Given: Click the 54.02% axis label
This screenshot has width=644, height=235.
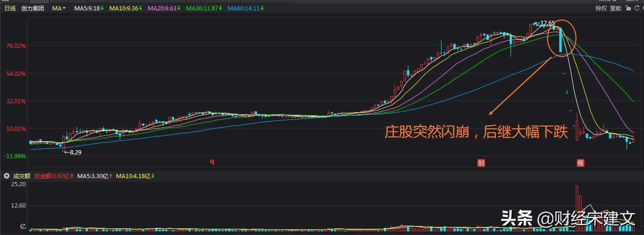Looking at the screenshot, I should coord(16,73).
